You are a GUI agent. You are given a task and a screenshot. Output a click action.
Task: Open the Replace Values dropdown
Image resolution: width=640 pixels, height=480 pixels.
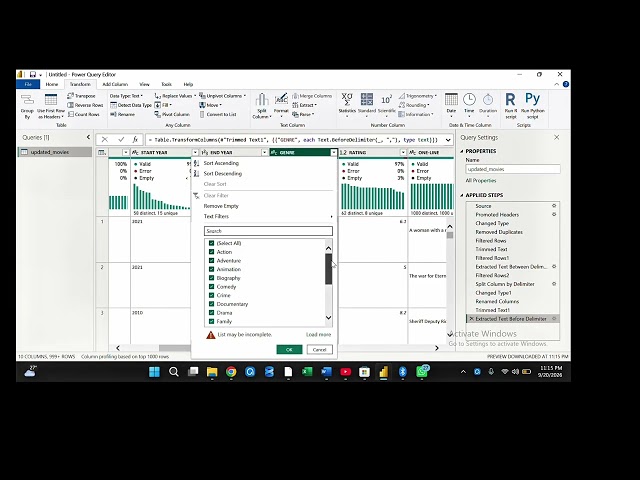point(176,96)
